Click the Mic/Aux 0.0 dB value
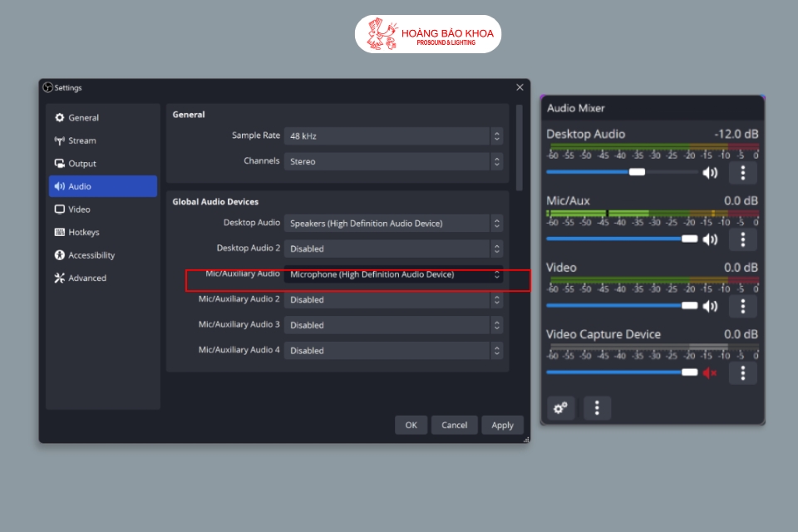The height and width of the screenshot is (532, 798). tap(741, 200)
